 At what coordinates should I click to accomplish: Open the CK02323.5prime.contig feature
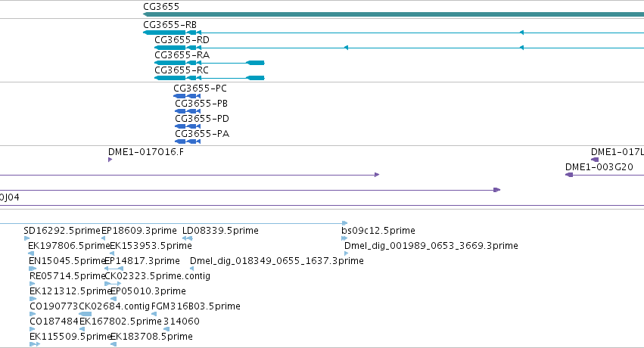tap(113, 284)
